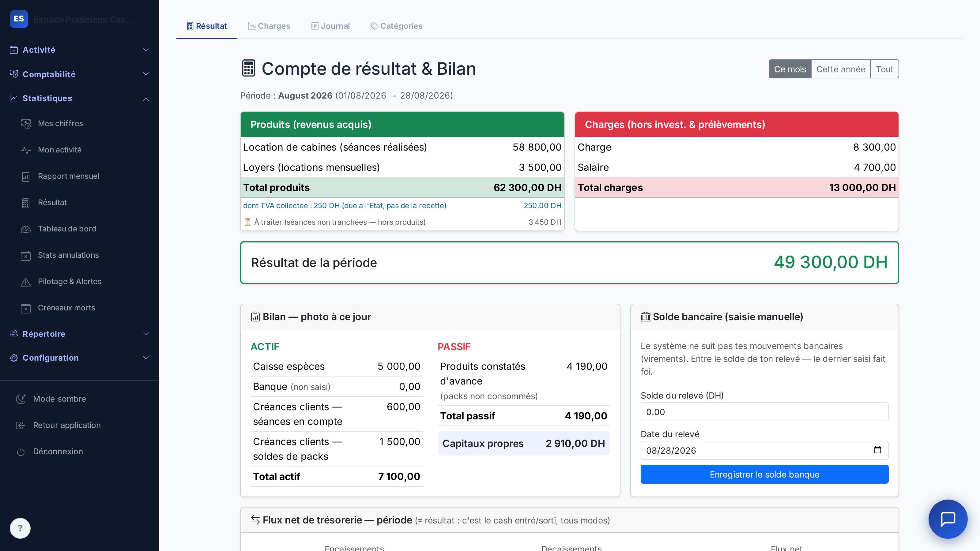This screenshot has height=551, width=980.
Task: Expand the Répertoire menu chevron
Action: click(146, 333)
